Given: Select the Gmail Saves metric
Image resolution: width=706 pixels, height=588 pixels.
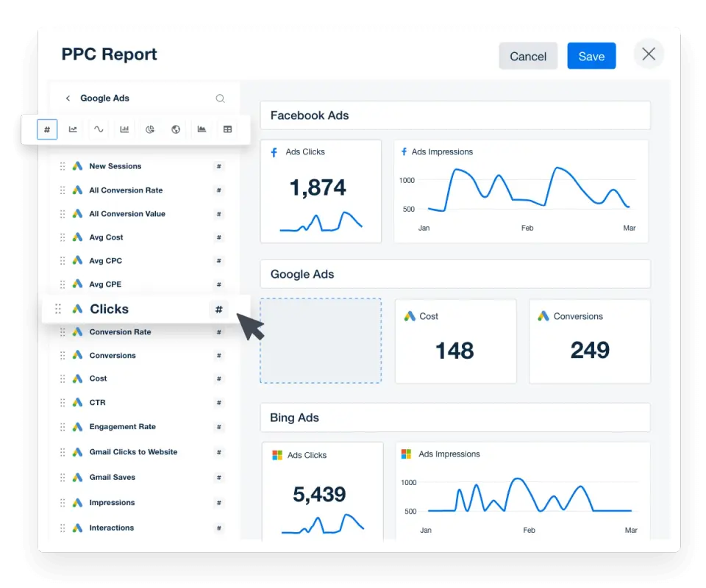Looking at the screenshot, I should point(112,477).
